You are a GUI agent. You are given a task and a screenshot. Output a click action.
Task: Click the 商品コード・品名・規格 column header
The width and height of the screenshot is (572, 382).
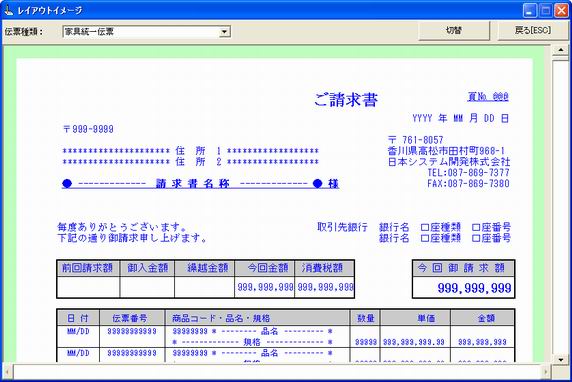tap(257, 318)
